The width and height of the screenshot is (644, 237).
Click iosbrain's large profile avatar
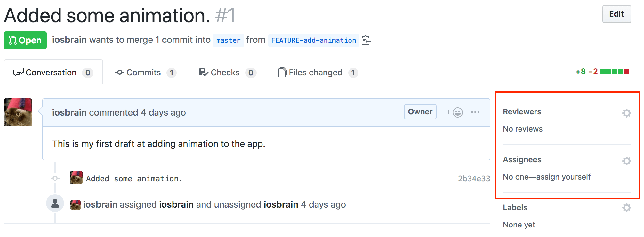point(18,112)
